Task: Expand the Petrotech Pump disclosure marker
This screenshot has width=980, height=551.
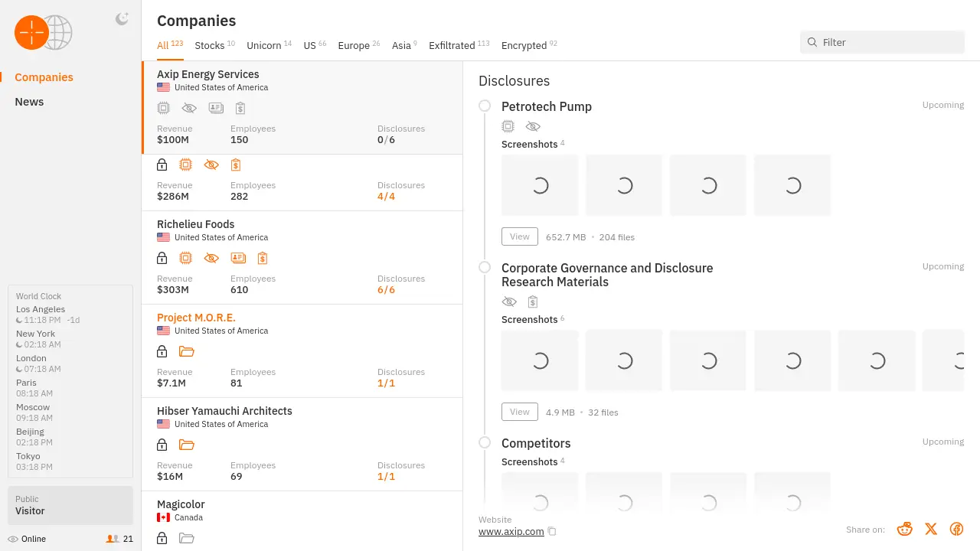Action: 485,106
